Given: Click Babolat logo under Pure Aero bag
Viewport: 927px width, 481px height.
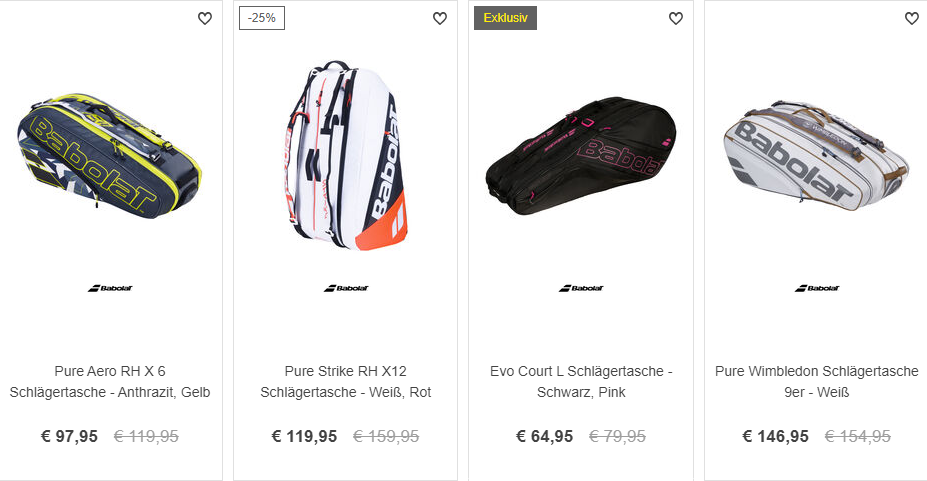Looking at the screenshot, I should point(110,288).
